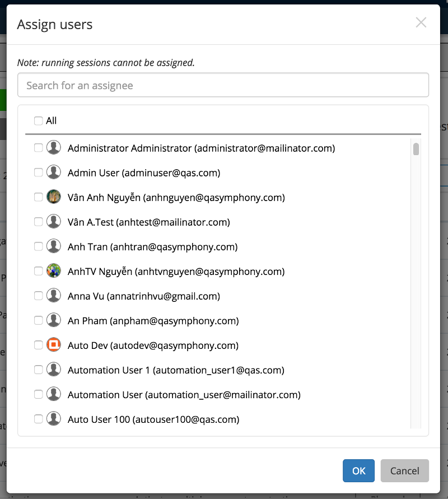Click Automation User 1's avatar icon
This screenshot has height=499, width=448.
[x=53, y=370]
